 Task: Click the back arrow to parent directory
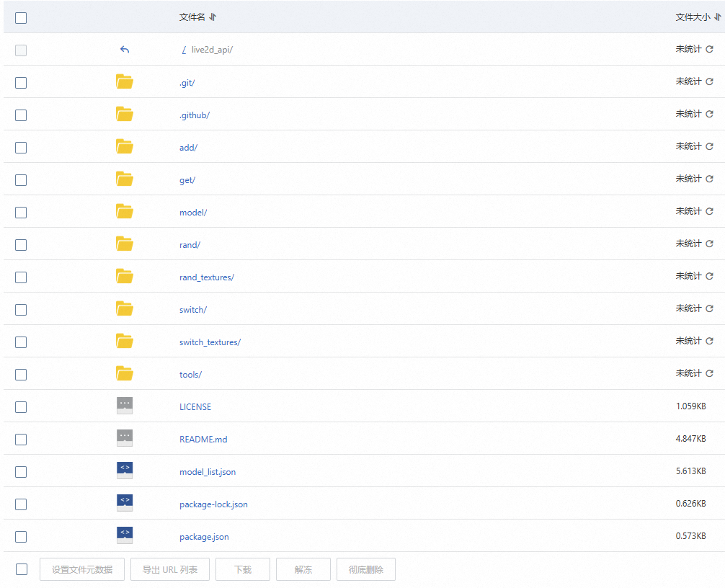[x=125, y=50]
